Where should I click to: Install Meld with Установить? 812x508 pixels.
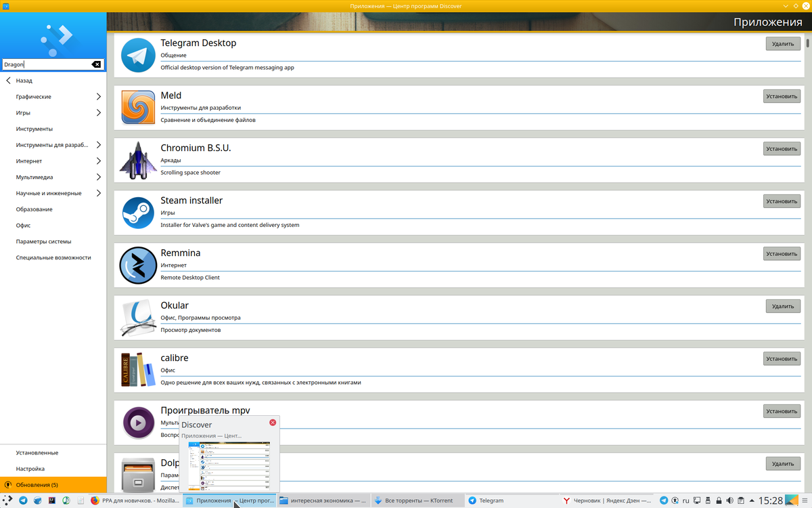click(x=782, y=96)
